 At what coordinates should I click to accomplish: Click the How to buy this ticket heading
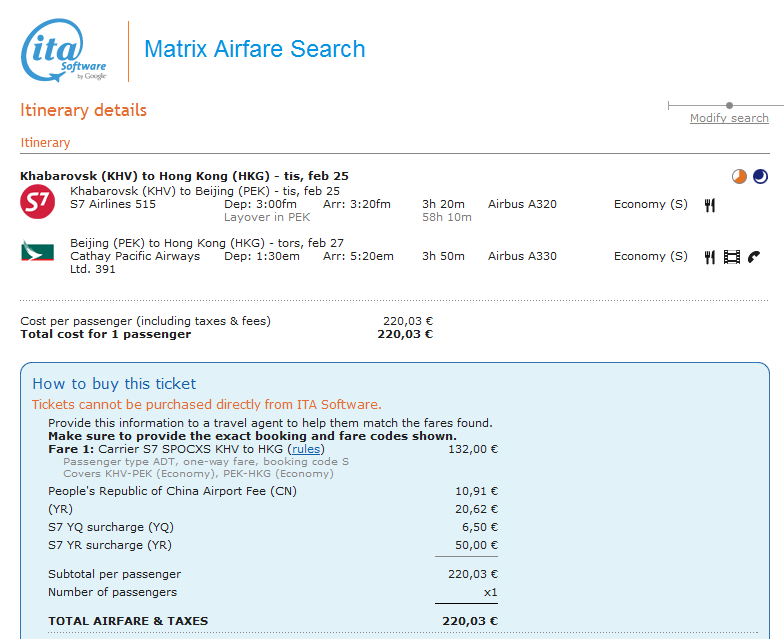114,384
